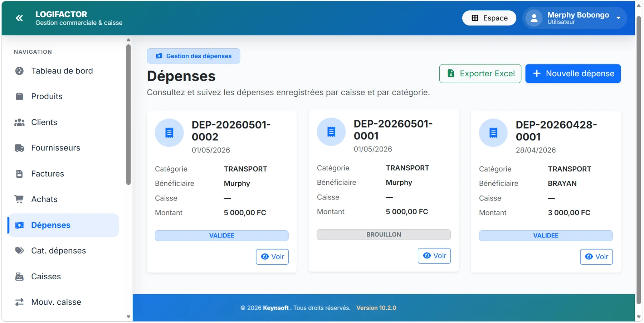
Task: Click the Gestion des dépenses badge
Action: [194, 56]
